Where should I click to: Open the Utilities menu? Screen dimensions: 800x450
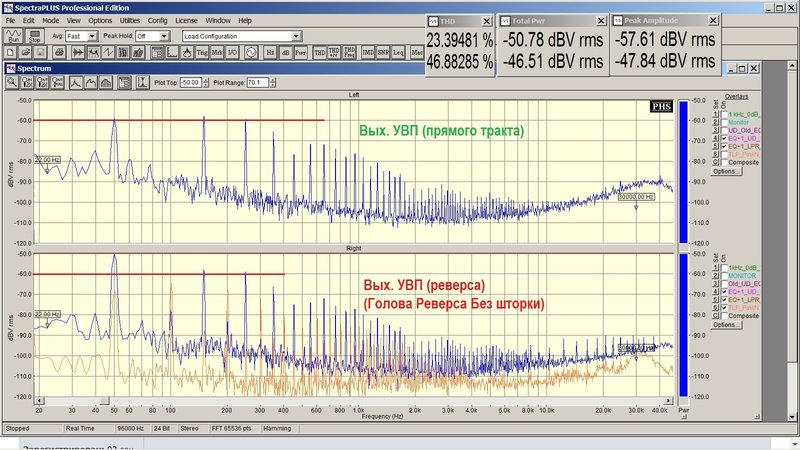pyautogui.click(x=130, y=20)
